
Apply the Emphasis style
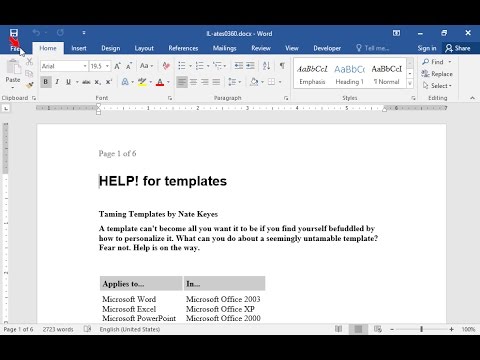pyautogui.click(x=312, y=74)
